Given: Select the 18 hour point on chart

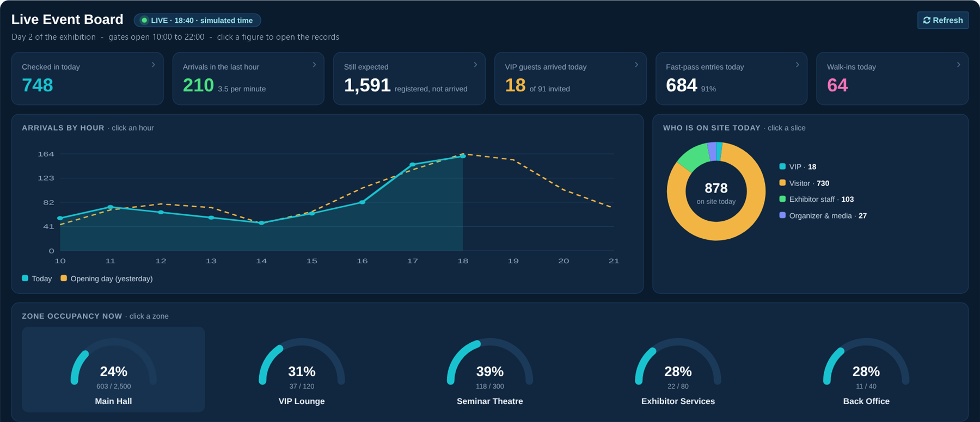Looking at the screenshot, I should [x=463, y=156].
